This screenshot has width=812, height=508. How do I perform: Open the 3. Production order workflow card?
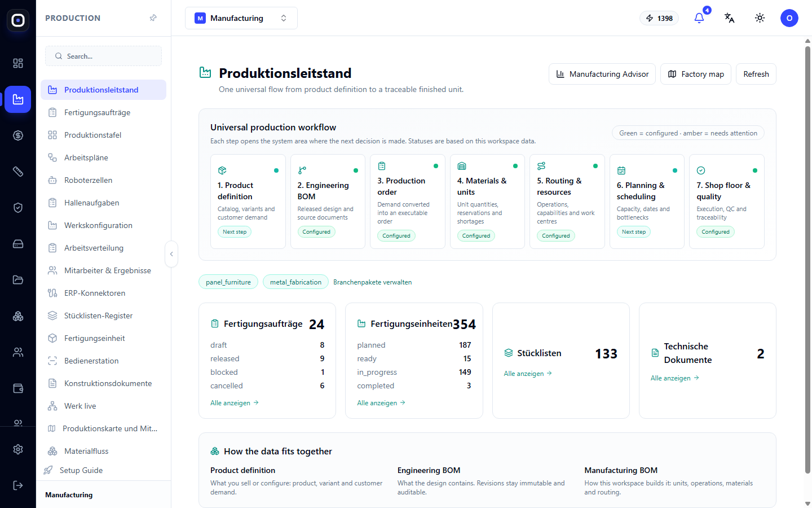[408, 202]
